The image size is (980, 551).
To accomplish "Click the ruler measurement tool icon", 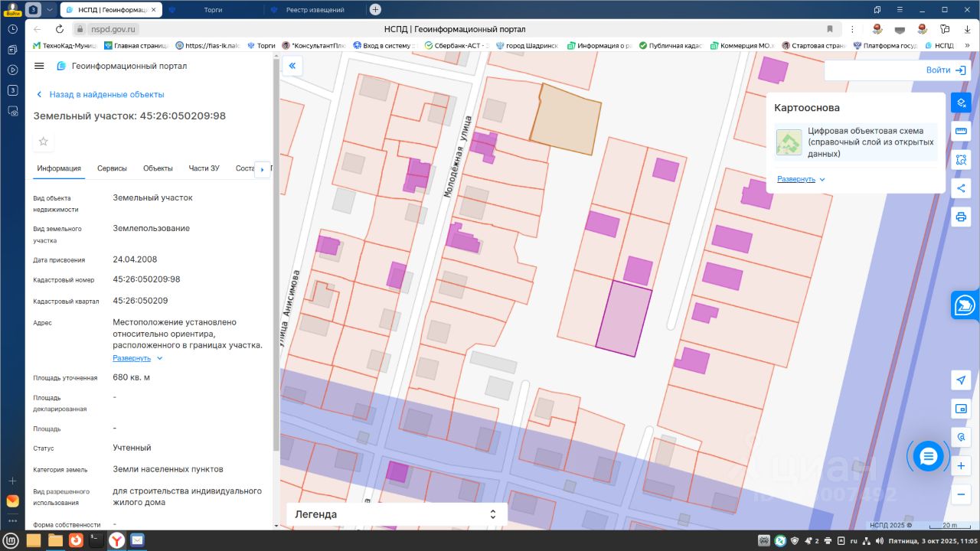I will (961, 132).
